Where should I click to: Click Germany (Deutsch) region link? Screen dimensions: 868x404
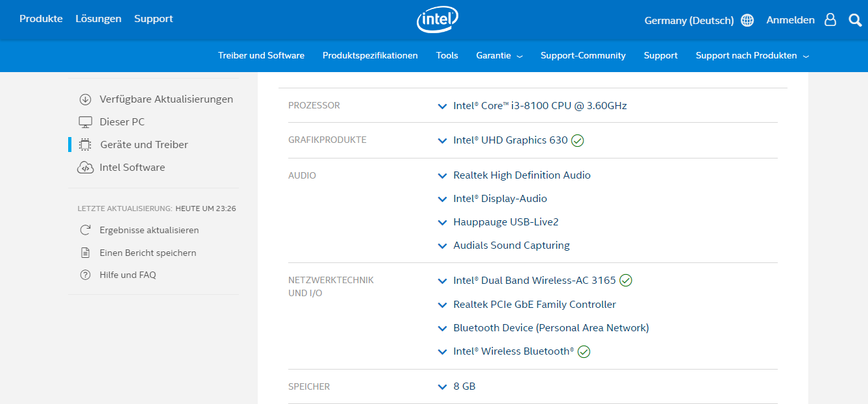coord(689,21)
